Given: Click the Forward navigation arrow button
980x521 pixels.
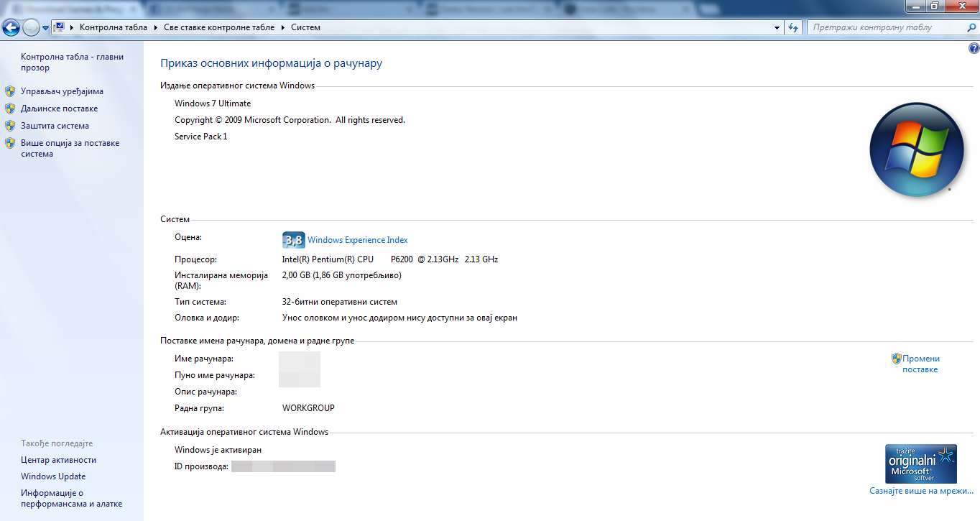Looking at the screenshot, I should coord(31,28).
